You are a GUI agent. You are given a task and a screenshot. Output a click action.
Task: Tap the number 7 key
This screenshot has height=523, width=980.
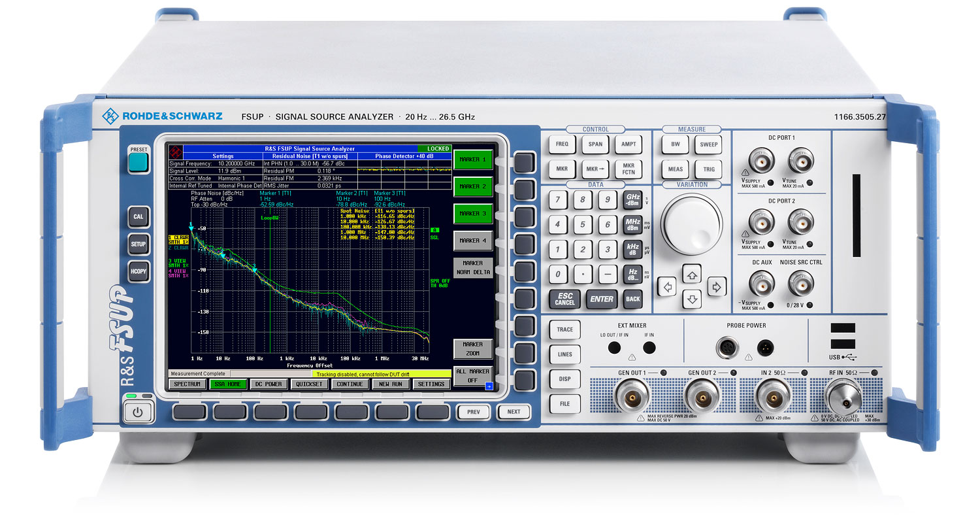[x=558, y=200]
